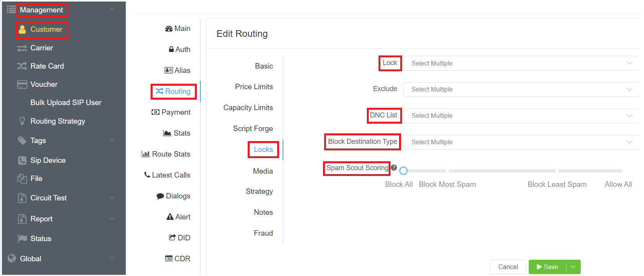
Task: Click the Customer person icon in sidebar
Action: 23,29
